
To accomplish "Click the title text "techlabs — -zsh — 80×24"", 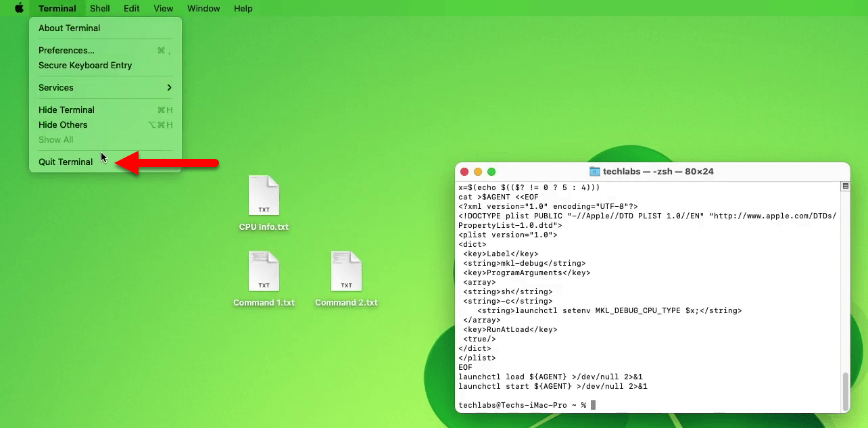I will [658, 172].
